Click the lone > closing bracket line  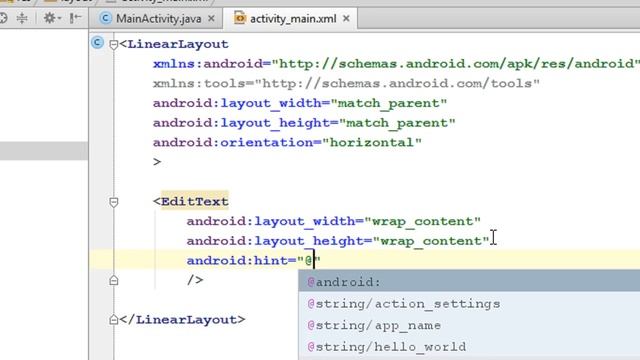click(x=157, y=162)
